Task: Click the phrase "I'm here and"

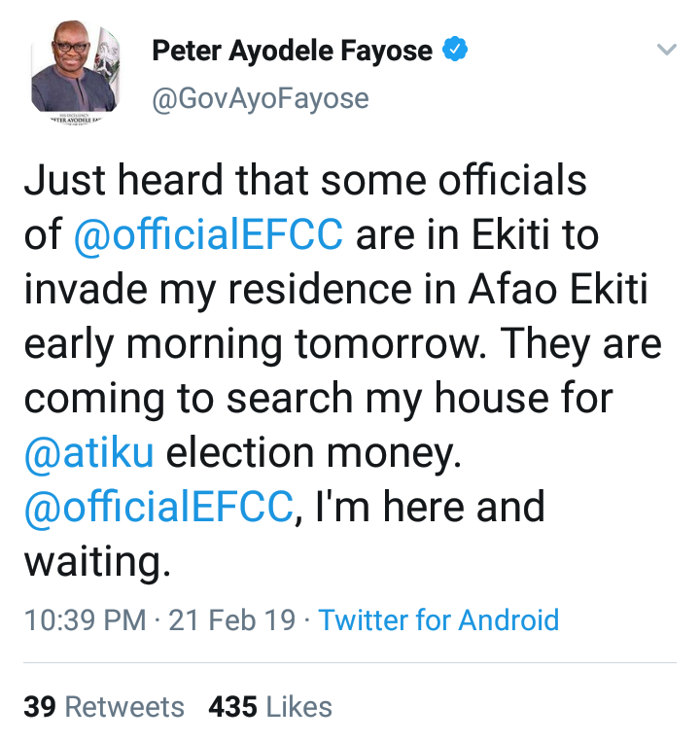Action: click(x=430, y=508)
